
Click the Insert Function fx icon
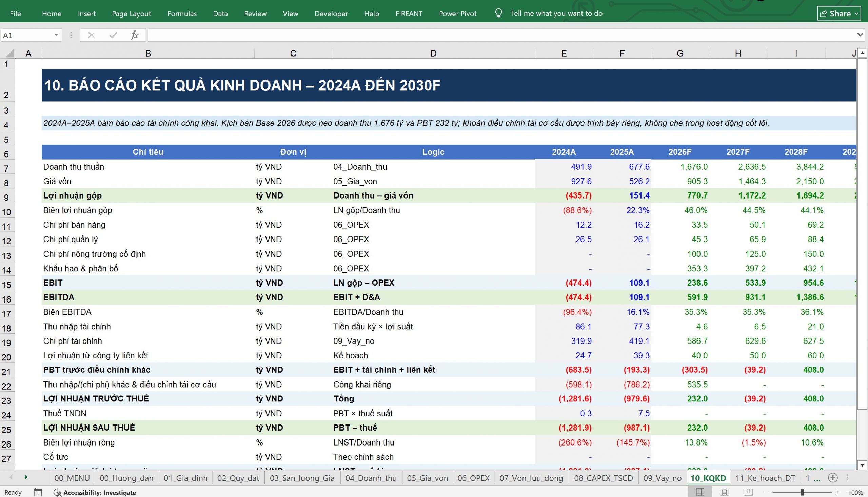[135, 35]
